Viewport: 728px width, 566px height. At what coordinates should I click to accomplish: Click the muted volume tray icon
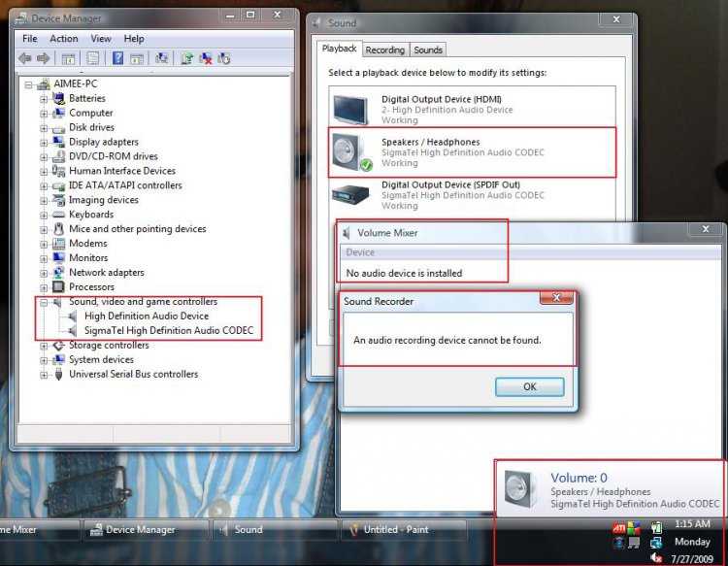click(656, 557)
